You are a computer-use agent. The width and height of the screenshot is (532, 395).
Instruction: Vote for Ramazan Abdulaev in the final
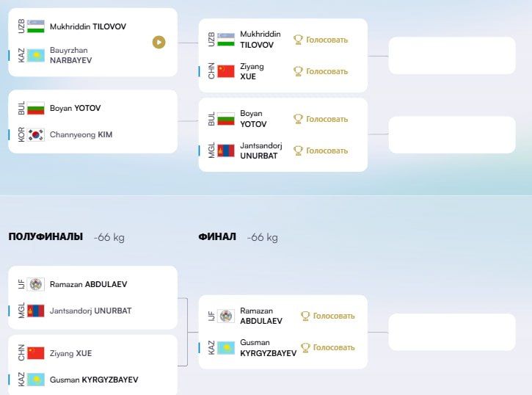pos(328,316)
